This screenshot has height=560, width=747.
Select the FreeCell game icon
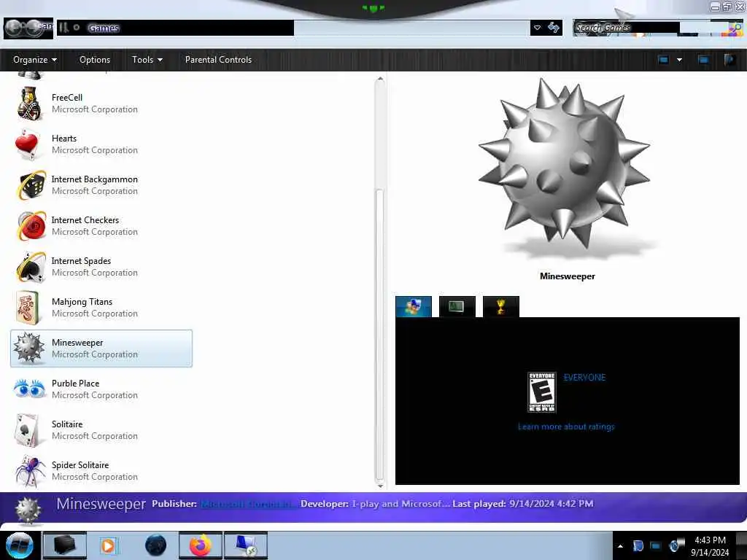click(x=29, y=104)
